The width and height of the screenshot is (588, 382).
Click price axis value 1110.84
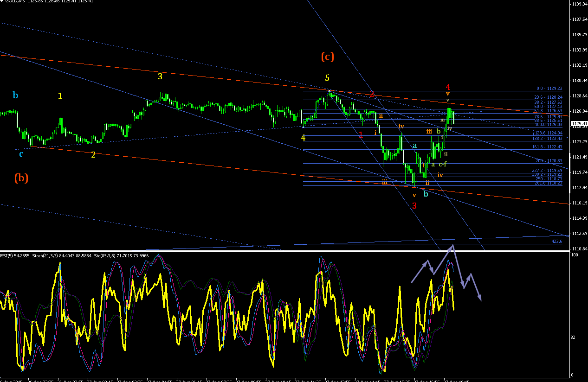click(580, 249)
